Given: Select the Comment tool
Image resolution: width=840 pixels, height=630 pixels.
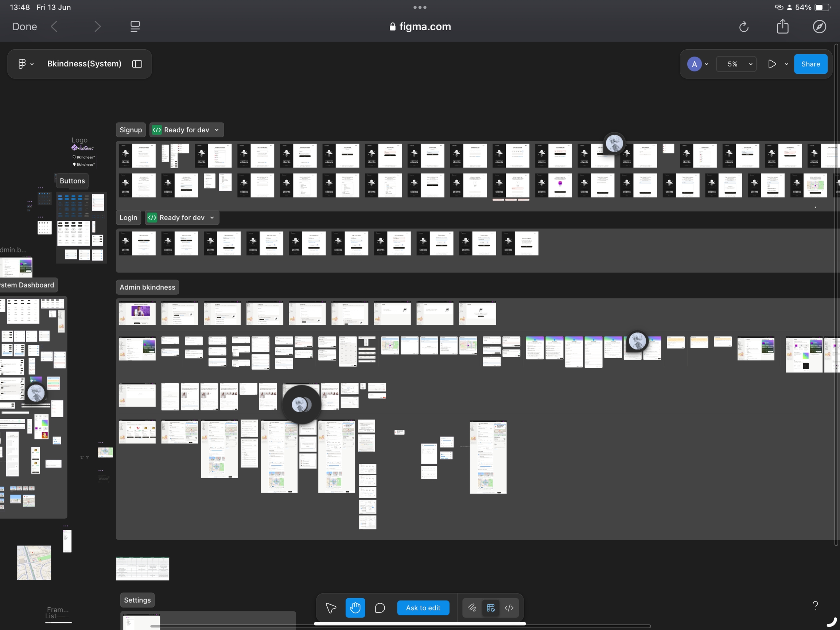Looking at the screenshot, I should point(380,608).
